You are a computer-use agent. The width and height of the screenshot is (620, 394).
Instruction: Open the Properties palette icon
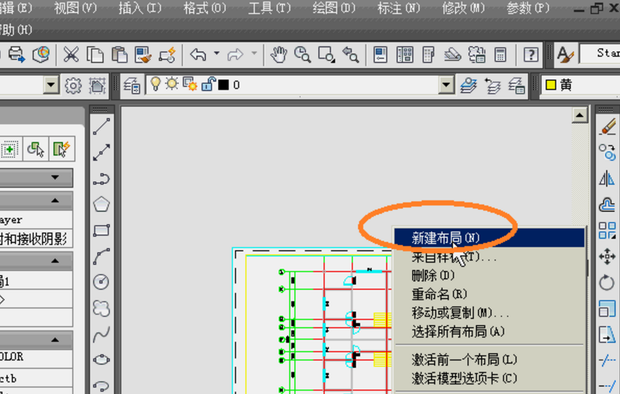380,55
